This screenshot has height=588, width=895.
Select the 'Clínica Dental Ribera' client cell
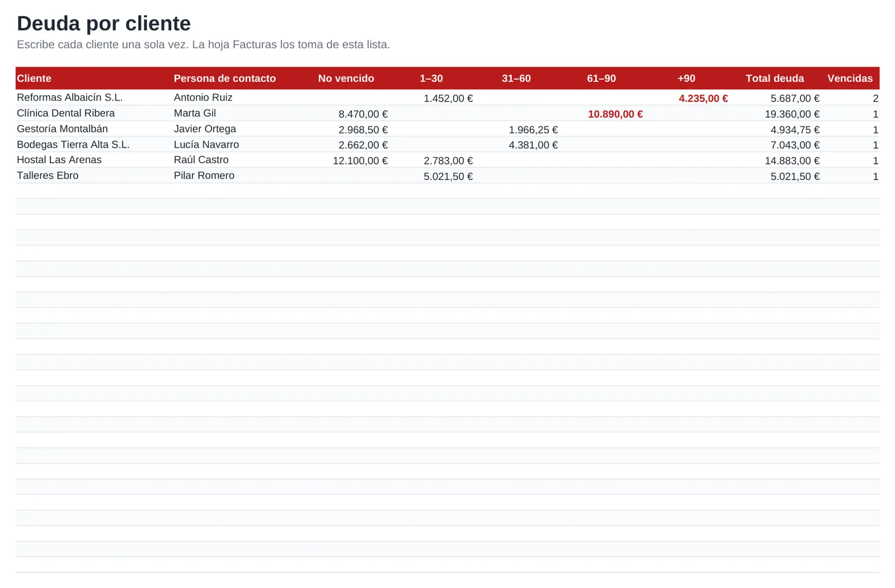click(x=66, y=113)
